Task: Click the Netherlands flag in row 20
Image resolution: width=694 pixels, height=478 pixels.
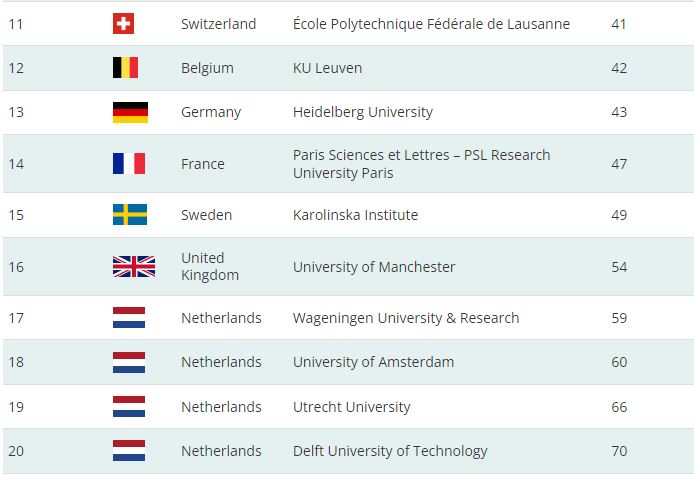Action: pyautogui.click(x=129, y=451)
